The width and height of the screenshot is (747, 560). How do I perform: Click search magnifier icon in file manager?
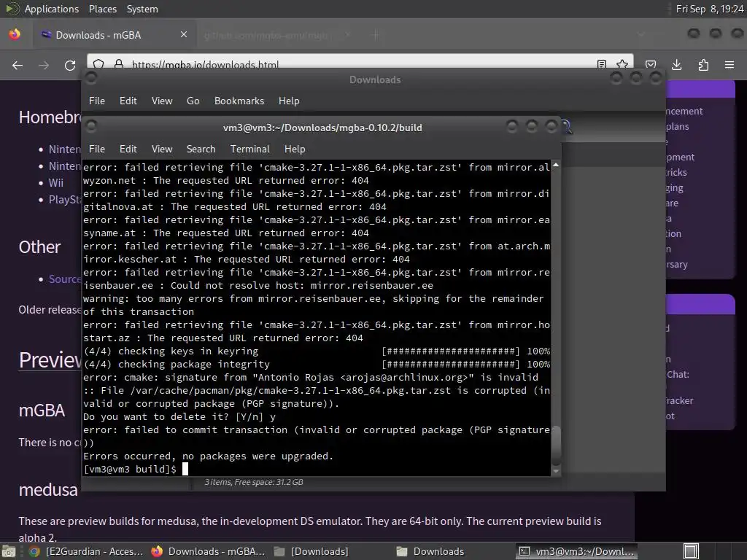tap(566, 127)
